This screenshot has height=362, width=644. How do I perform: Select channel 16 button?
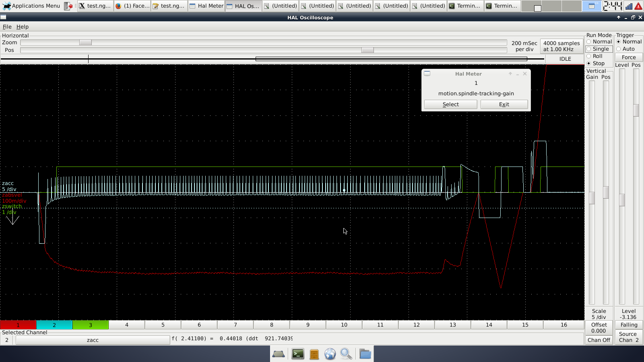564,325
